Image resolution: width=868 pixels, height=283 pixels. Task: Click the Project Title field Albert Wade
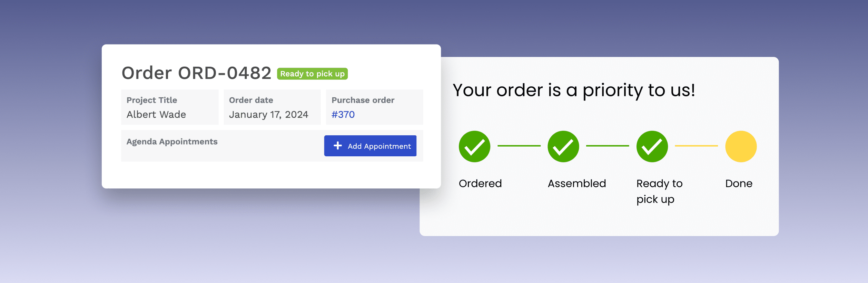point(170,107)
